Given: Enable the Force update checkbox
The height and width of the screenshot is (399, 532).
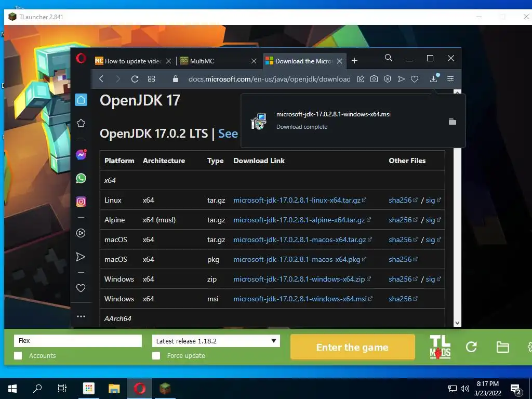Looking at the screenshot, I should tap(156, 355).
